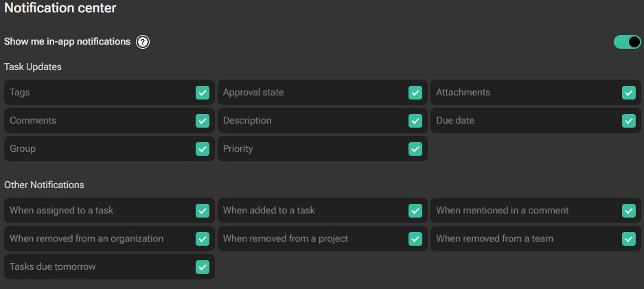
Task: Uncheck 'When added to a task'
Action: click(415, 211)
